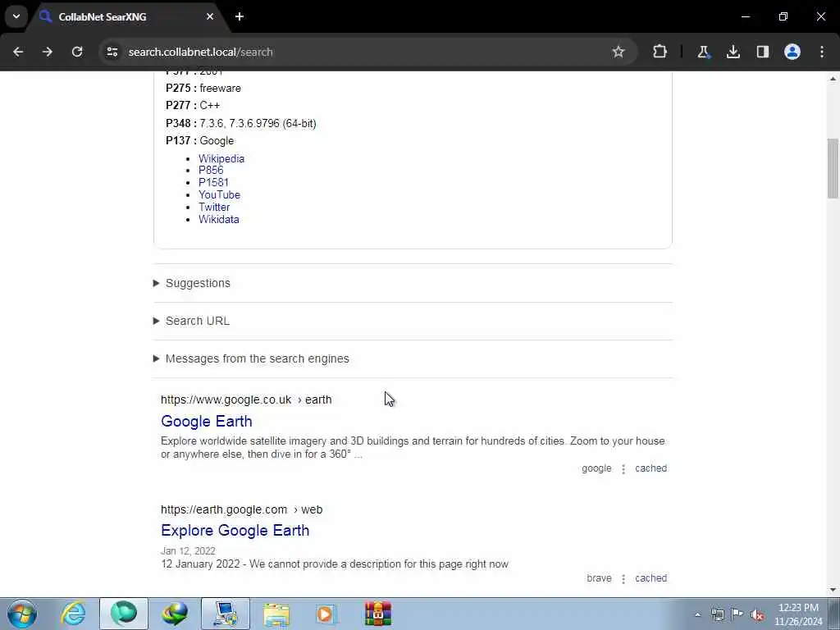Open the Wikidata link in infobox

tap(218, 220)
